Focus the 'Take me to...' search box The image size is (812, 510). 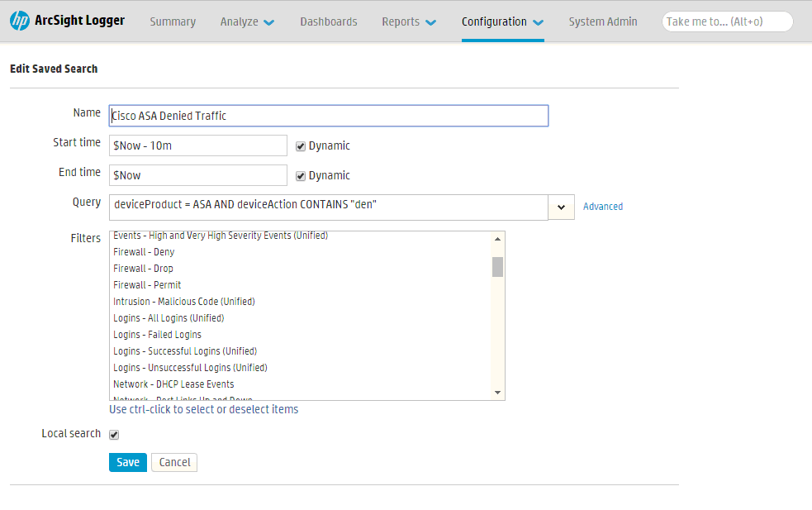tap(727, 21)
